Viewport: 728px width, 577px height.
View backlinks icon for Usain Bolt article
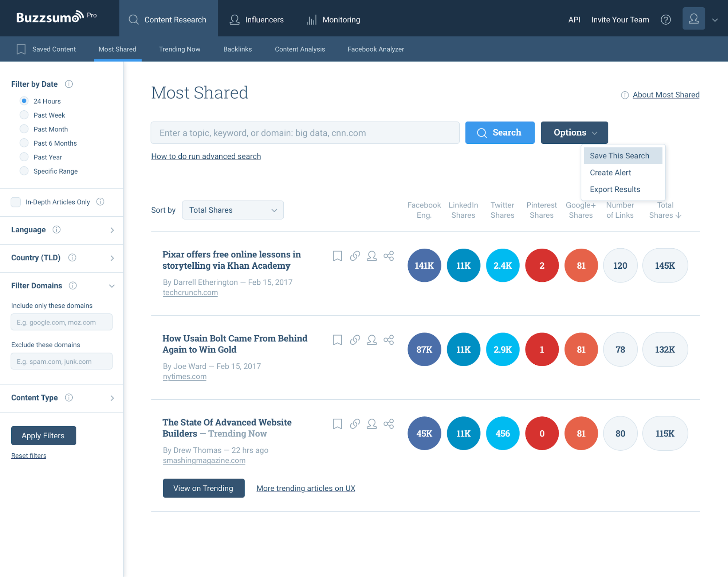coord(355,340)
